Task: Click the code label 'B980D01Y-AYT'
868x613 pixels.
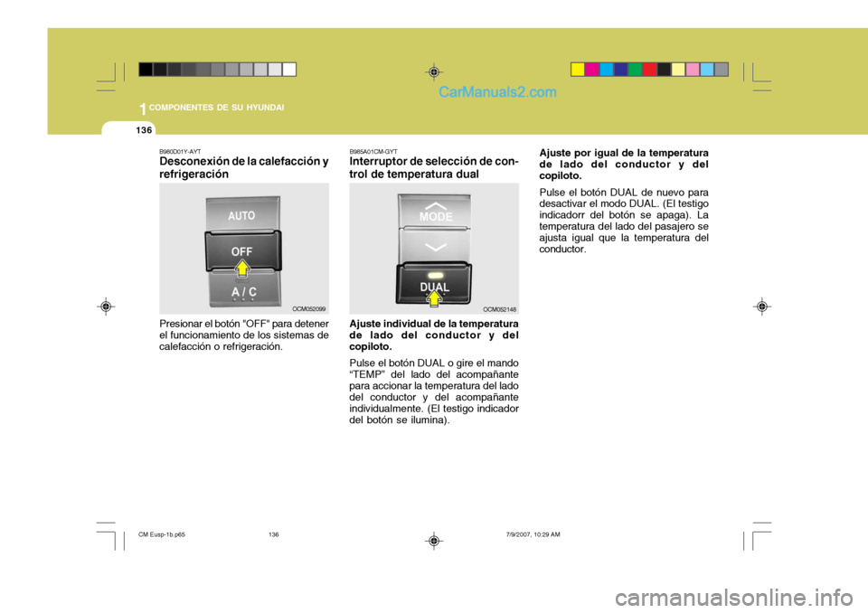Action: (181, 151)
